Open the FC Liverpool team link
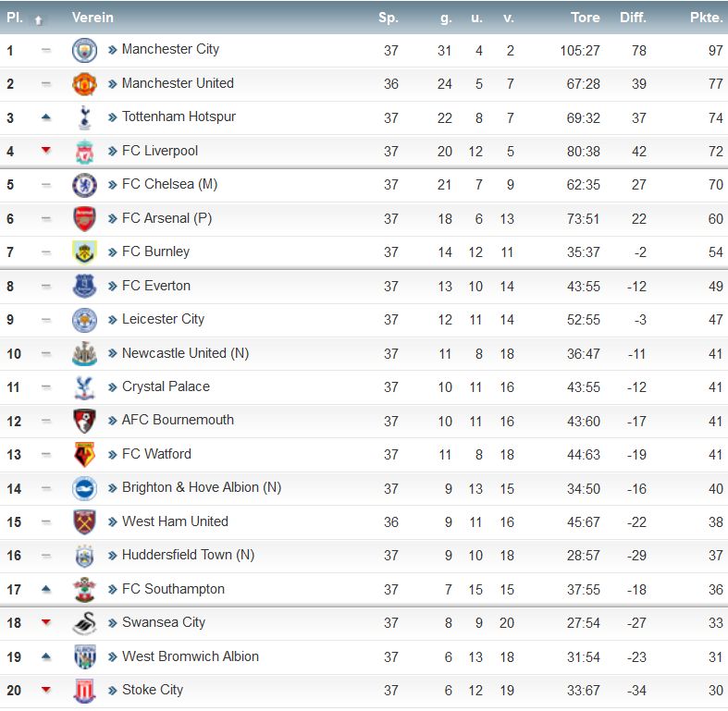 (x=160, y=151)
